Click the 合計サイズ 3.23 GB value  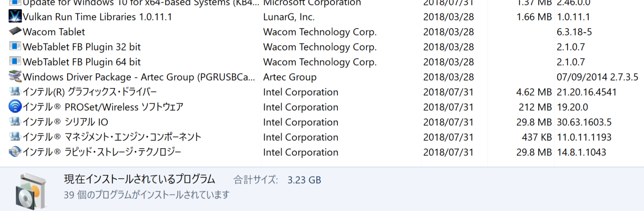(x=304, y=180)
